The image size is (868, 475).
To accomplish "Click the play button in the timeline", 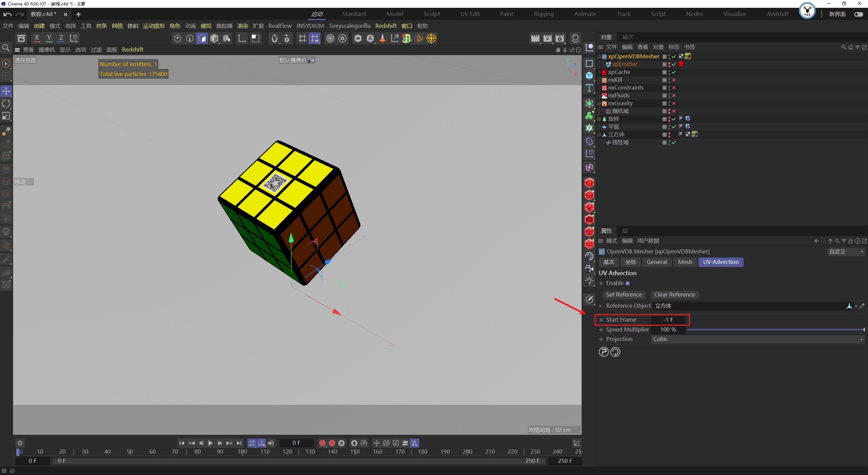I will pyautogui.click(x=211, y=443).
